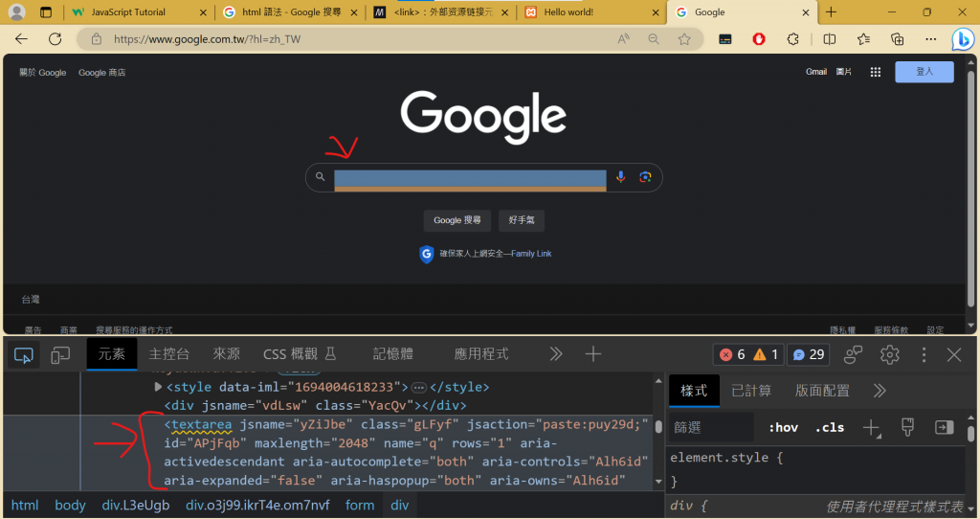Close the DevTools panel
This screenshot has height=519, width=980.
pos(954,354)
